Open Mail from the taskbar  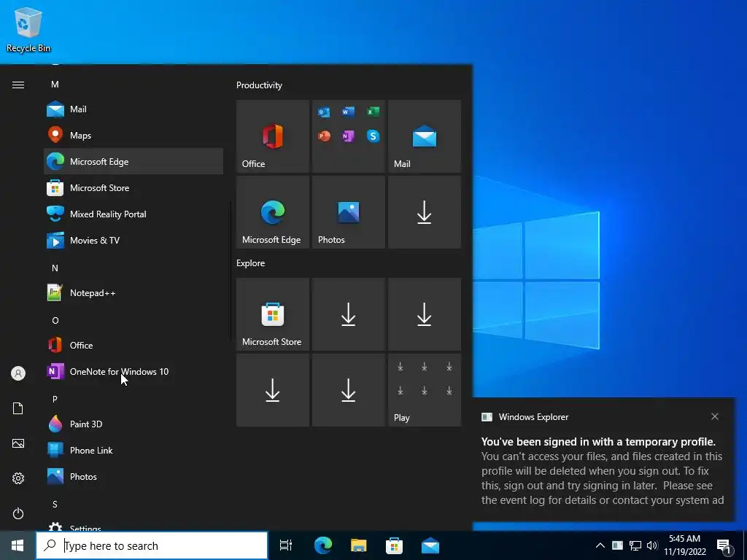point(430,545)
